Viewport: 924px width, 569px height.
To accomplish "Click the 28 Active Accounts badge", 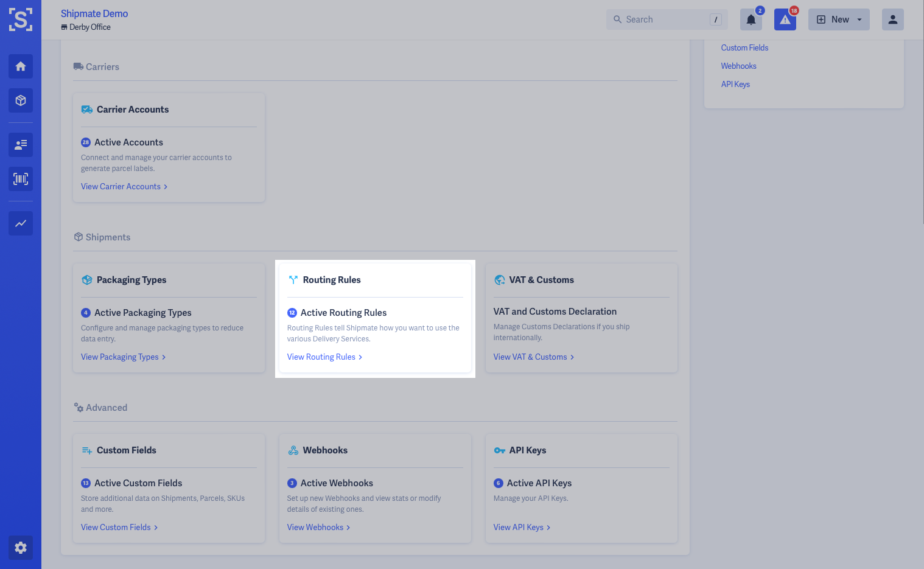I will (x=86, y=142).
